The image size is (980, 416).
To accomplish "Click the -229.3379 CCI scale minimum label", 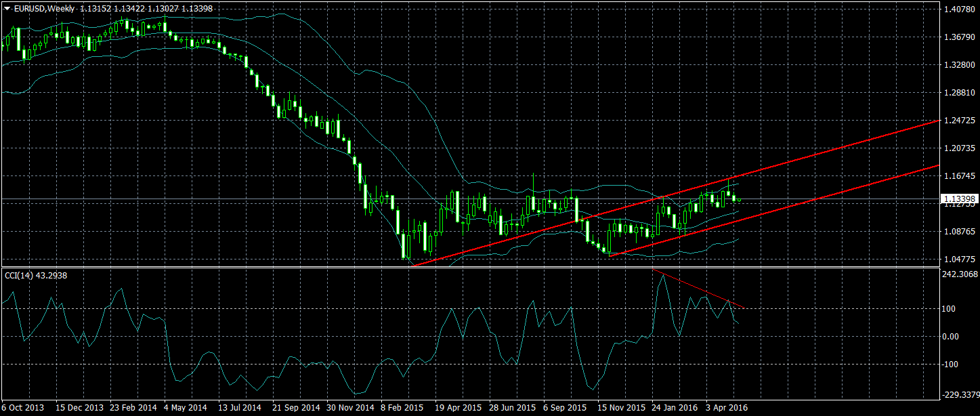I will tap(960, 394).
